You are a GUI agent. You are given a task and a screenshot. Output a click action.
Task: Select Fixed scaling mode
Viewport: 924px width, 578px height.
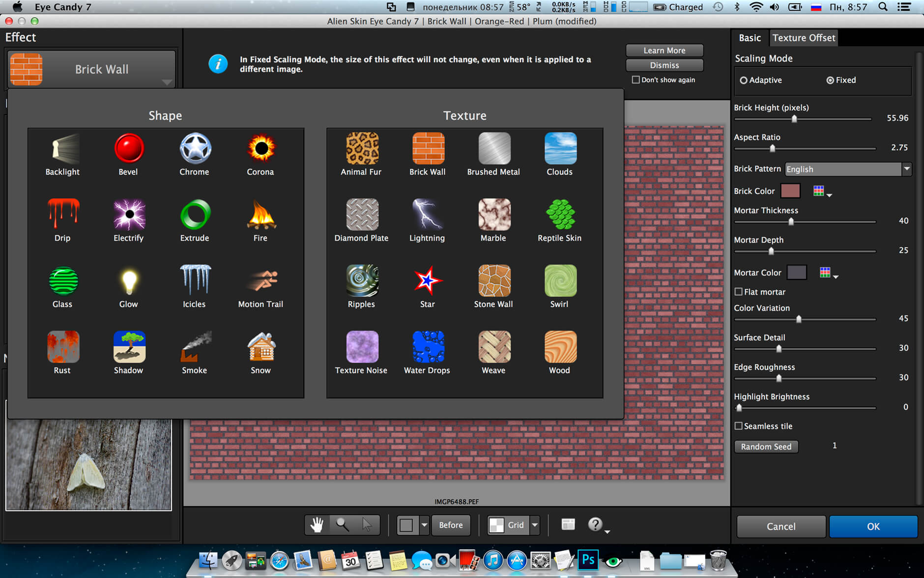(841, 80)
